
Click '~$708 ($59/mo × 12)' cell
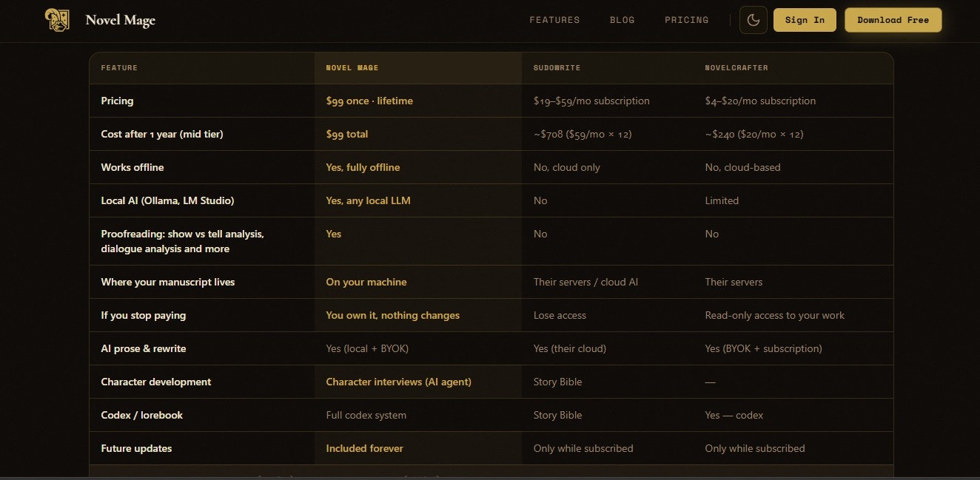[x=583, y=134]
